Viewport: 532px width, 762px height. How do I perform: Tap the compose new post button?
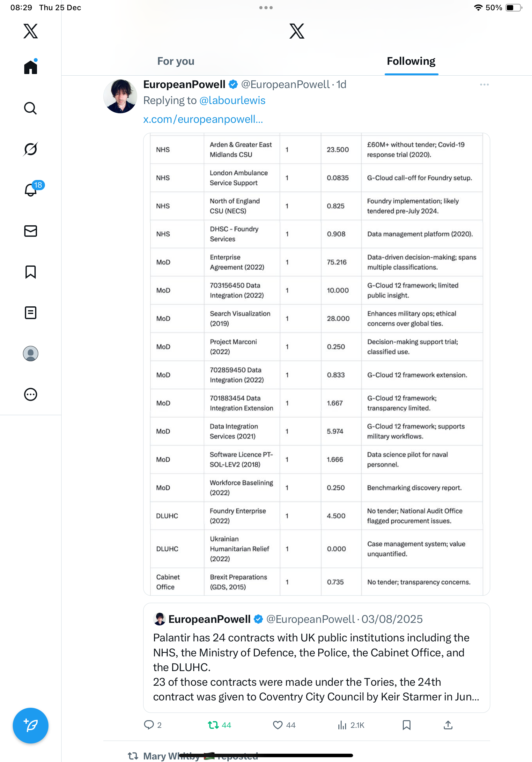click(x=31, y=726)
